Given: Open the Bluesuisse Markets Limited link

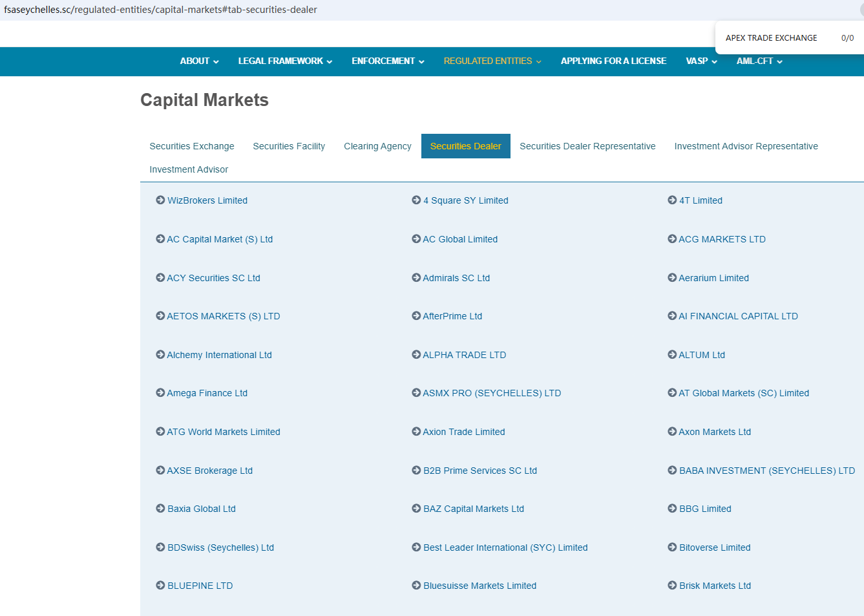Looking at the screenshot, I should click(x=479, y=586).
